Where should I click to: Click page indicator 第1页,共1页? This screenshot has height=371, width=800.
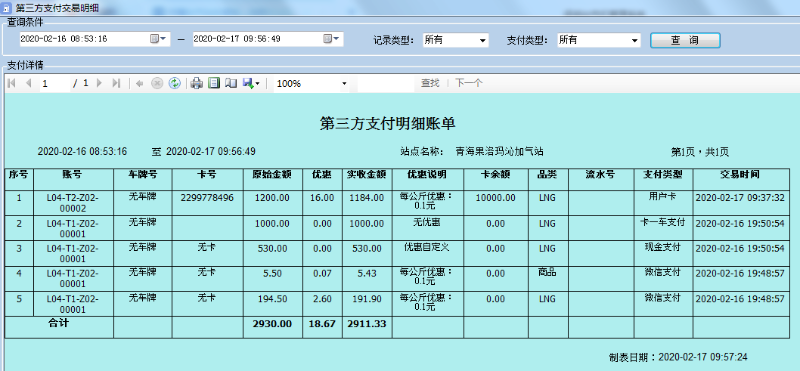(x=699, y=152)
